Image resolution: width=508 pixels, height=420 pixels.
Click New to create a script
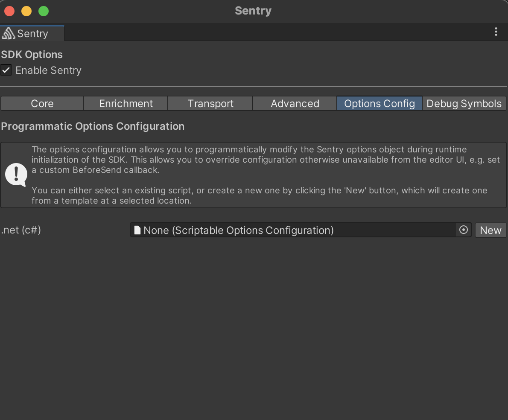490,230
